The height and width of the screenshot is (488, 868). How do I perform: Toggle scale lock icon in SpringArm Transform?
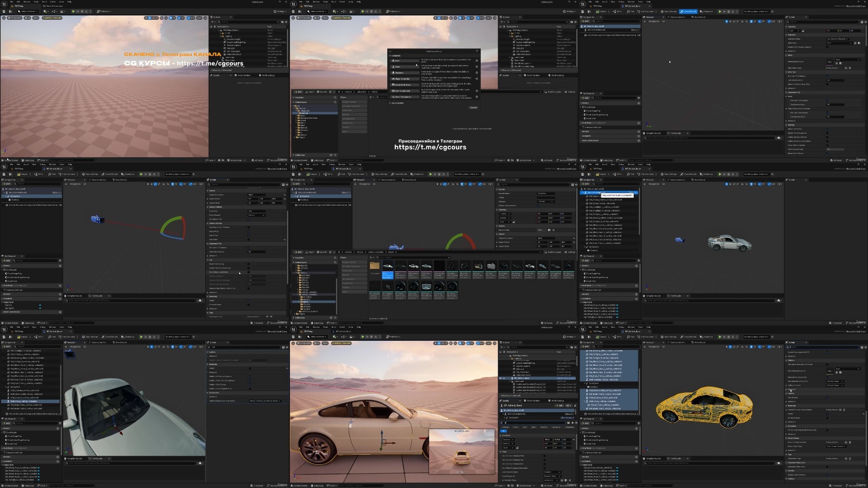pyautogui.click(x=514, y=222)
